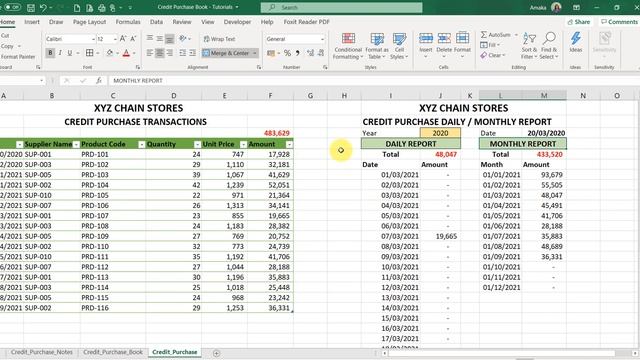This screenshot has height=360, width=640.
Task: Add a new sheet with plus button
Action: [x=216, y=353]
